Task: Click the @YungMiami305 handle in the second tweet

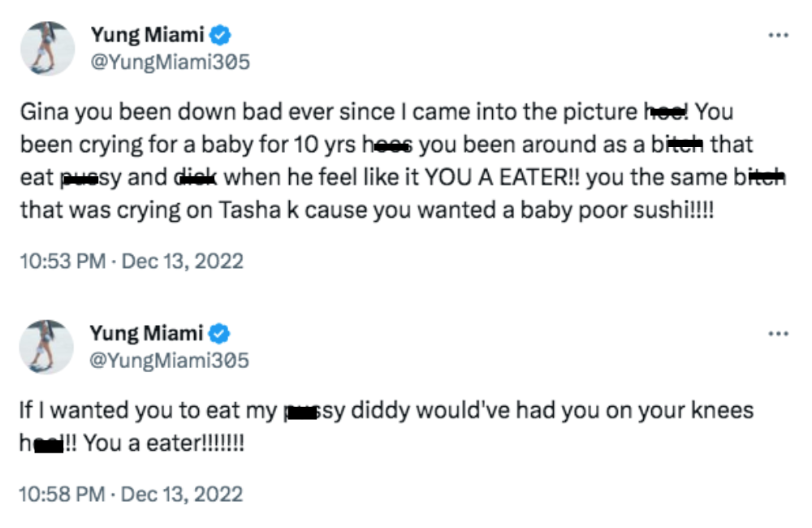Action: (168, 359)
